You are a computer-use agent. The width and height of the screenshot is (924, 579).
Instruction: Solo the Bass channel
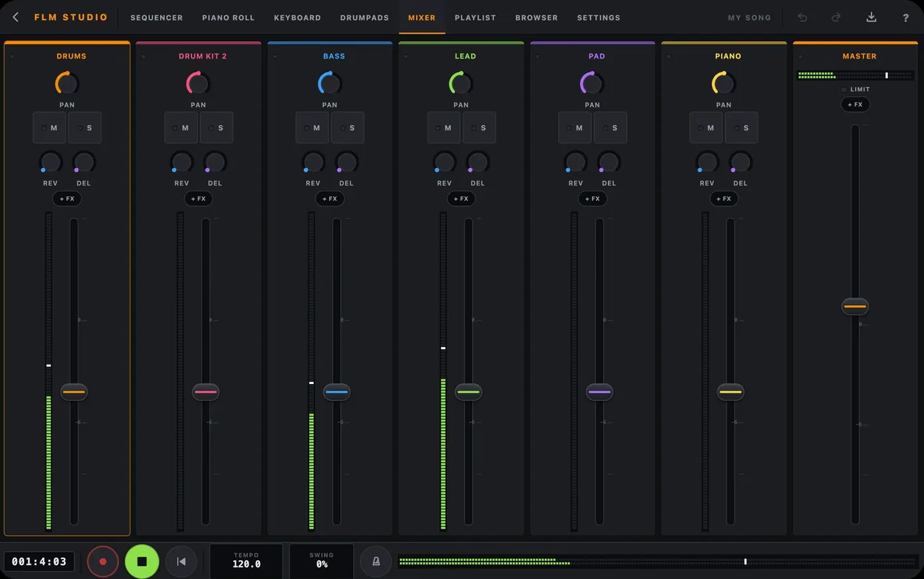pyautogui.click(x=347, y=128)
